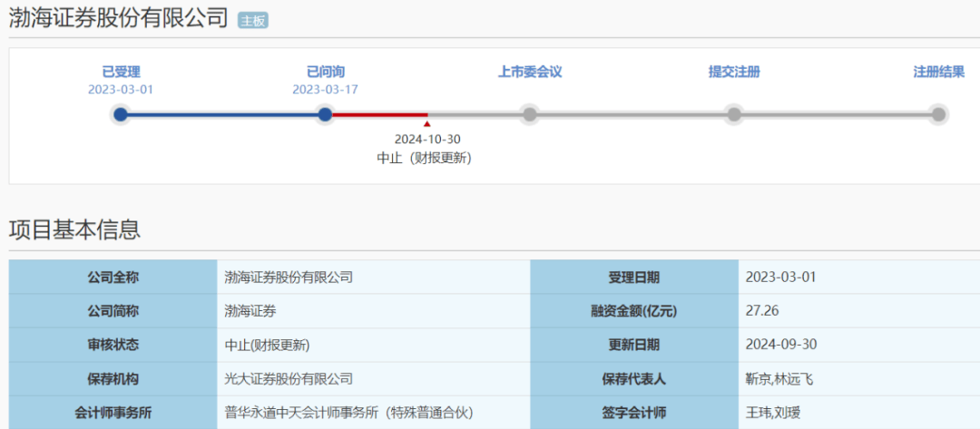Click the 项目基本信息 section heading
Viewport: 980px width, 429px height.
(x=74, y=229)
